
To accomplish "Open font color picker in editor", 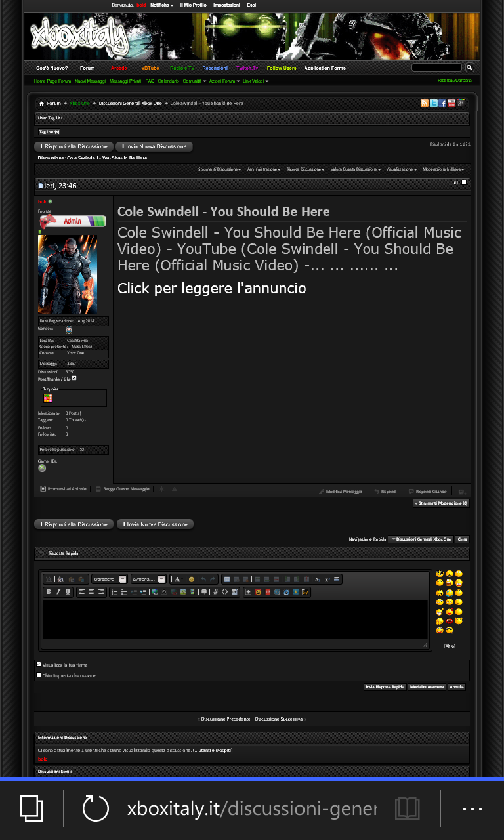I will pyautogui.click(x=178, y=579).
